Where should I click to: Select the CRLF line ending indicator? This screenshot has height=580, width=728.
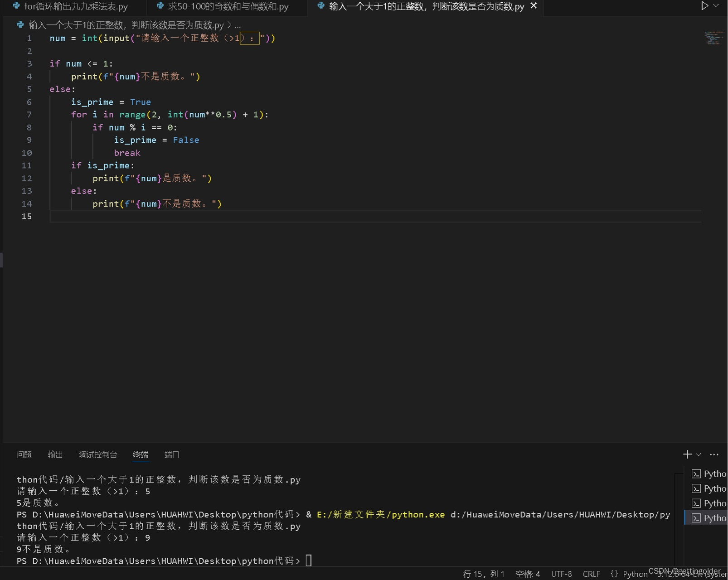[x=592, y=574]
